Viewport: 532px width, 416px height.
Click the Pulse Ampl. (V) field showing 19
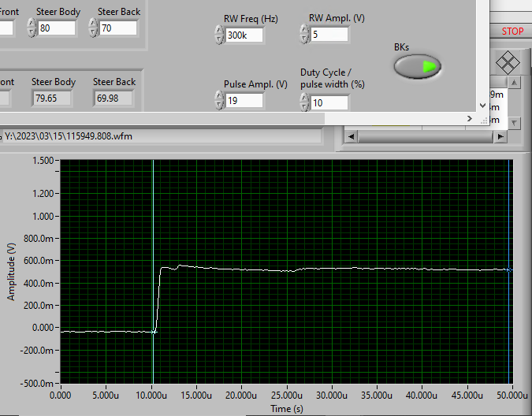(244, 100)
